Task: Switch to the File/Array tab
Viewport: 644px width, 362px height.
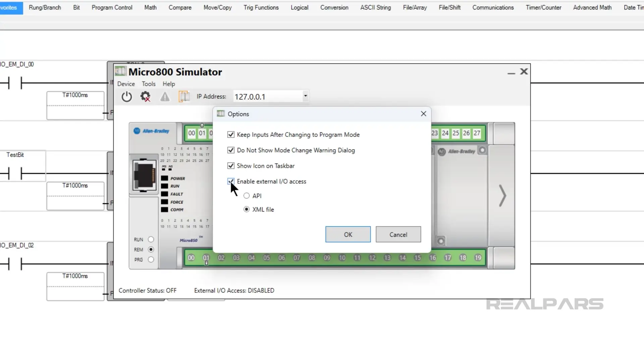Action: (415, 7)
